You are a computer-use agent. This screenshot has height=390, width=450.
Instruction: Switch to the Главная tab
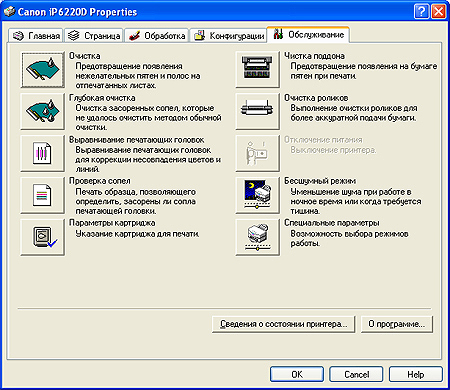pyautogui.click(x=36, y=36)
